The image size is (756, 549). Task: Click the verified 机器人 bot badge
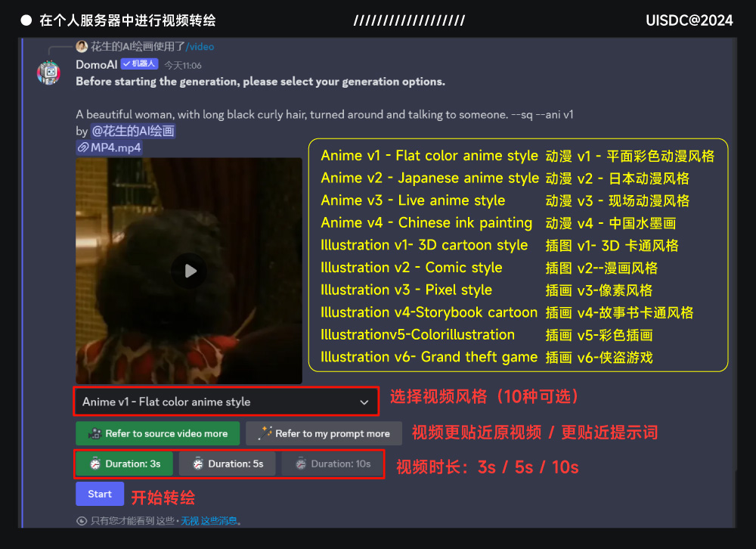pos(140,65)
